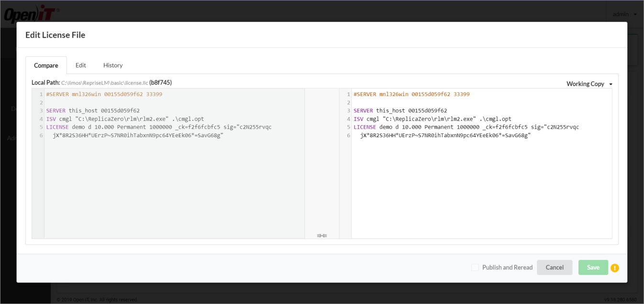The height and width of the screenshot is (304, 644).
Task: Switch to the Compare tab
Action: click(46, 65)
